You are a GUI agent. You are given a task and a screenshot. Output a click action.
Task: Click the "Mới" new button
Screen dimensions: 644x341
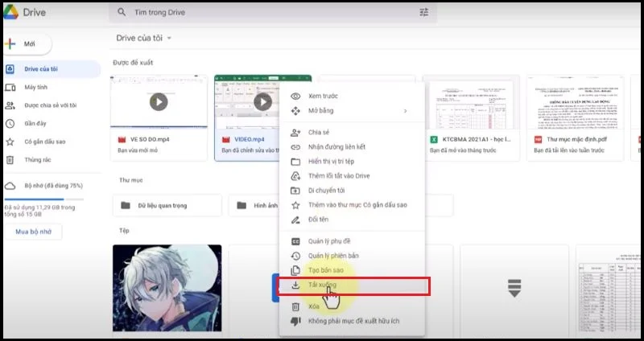(27, 44)
